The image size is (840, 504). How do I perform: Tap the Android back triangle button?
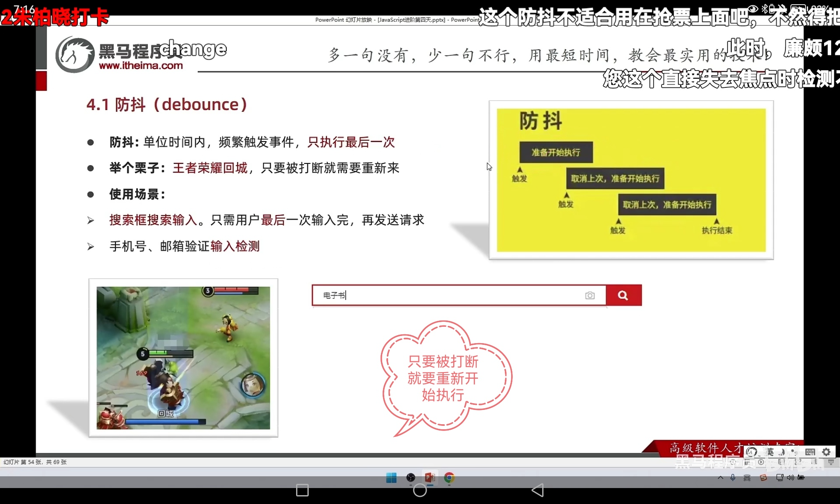[x=538, y=490]
